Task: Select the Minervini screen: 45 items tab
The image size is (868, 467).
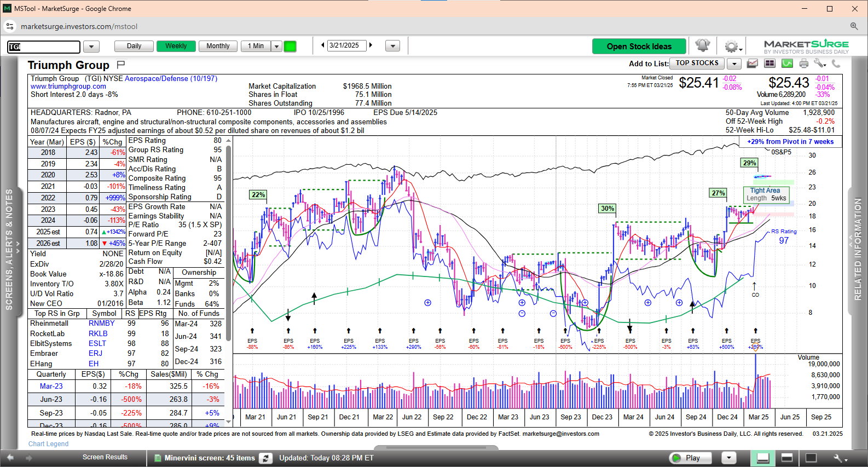Action: coord(210,458)
